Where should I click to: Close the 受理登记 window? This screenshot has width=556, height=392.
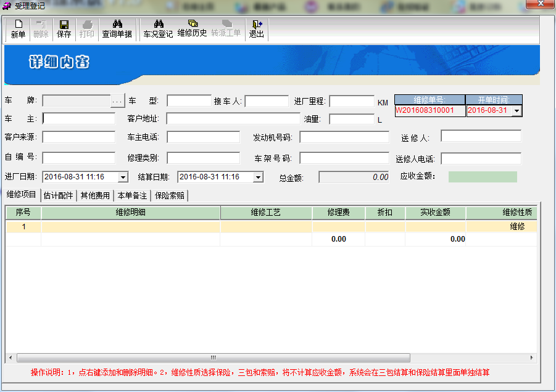pos(540,4)
